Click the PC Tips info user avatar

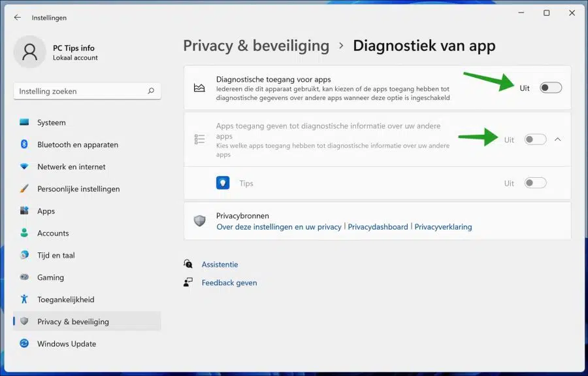[x=29, y=52]
